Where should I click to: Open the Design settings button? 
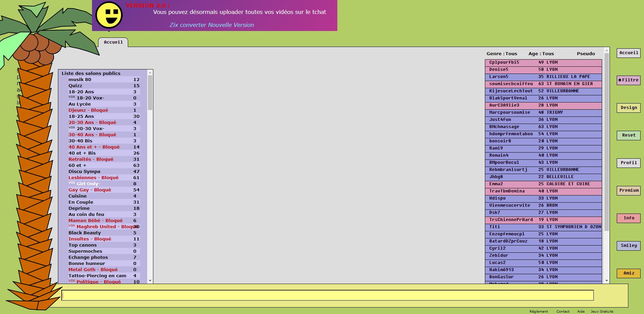click(x=628, y=108)
